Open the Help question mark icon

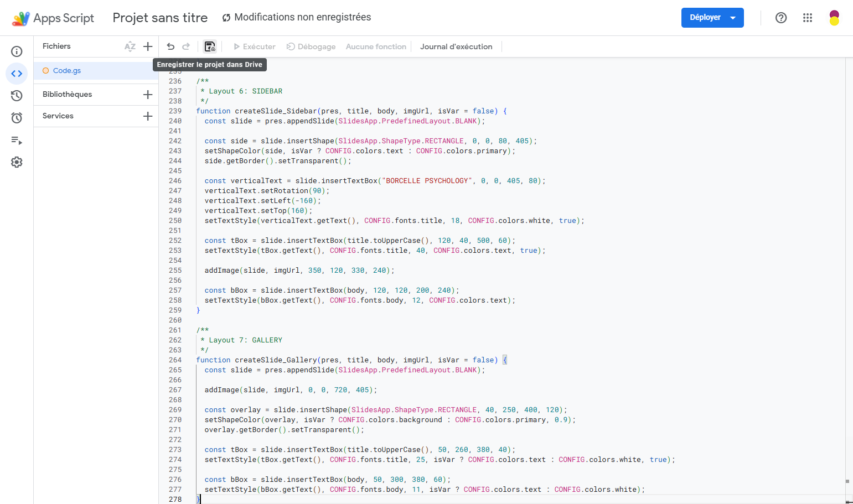781,18
